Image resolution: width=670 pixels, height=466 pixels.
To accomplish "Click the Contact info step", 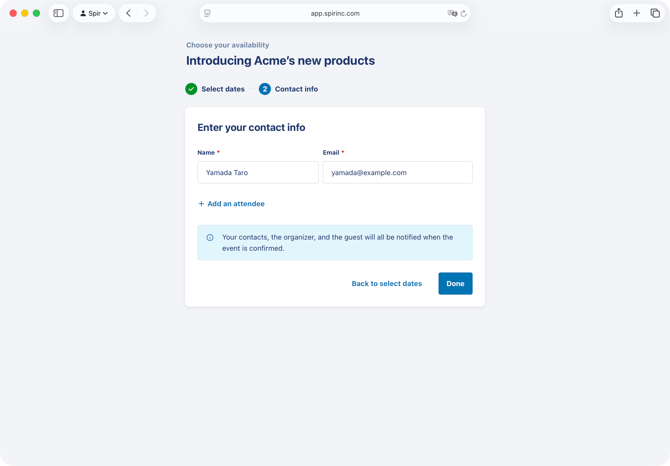I will point(296,89).
